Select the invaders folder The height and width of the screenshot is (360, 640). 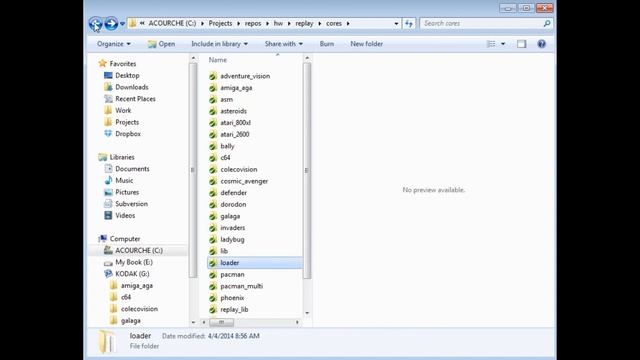point(233,228)
